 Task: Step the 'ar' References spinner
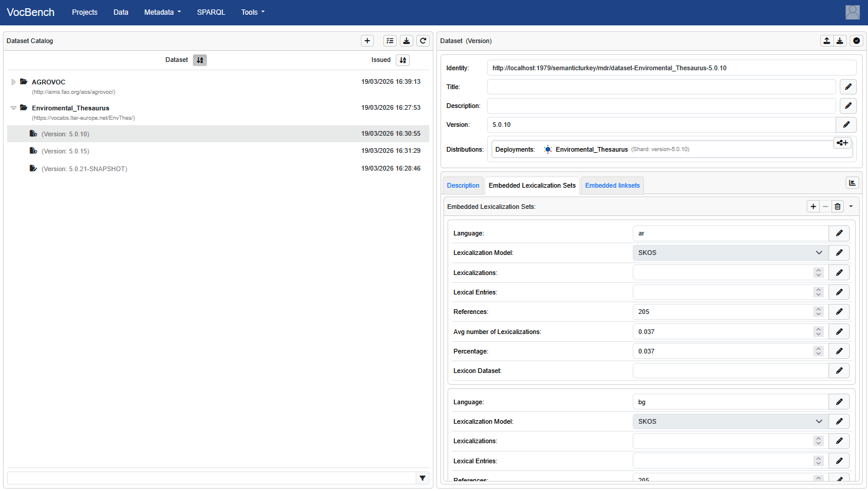(818, 312)
